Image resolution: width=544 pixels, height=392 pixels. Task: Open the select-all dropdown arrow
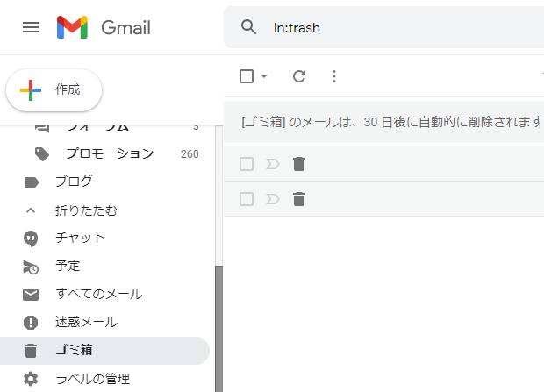tap(264, 76)
